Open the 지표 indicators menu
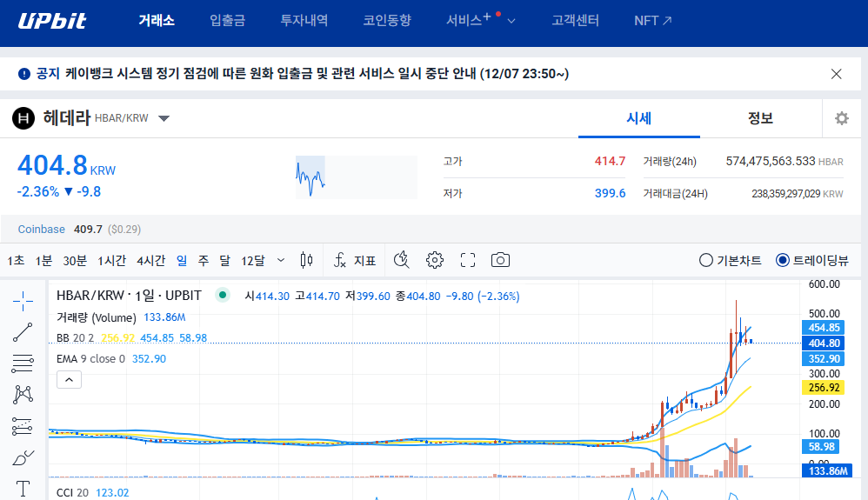This screenshot has height=500, width=868. click(x=356, y=260)
